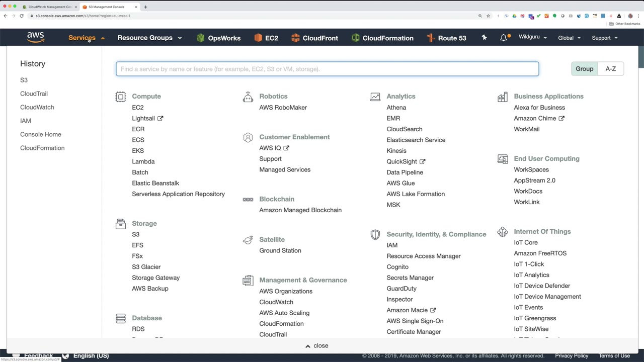The height and width of the screenshot is (362, 644).
Task: Click the Customer Enablement category icon
Action: point(248,137)
